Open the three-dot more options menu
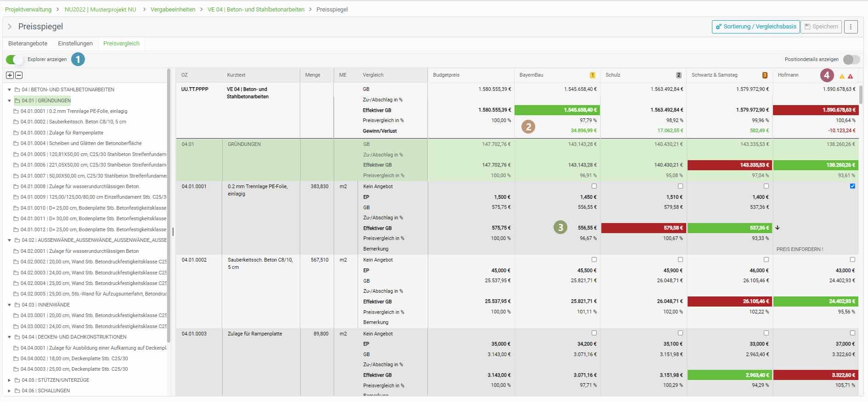The width and height of the screenshot is (868, 402). coord(851,27)
